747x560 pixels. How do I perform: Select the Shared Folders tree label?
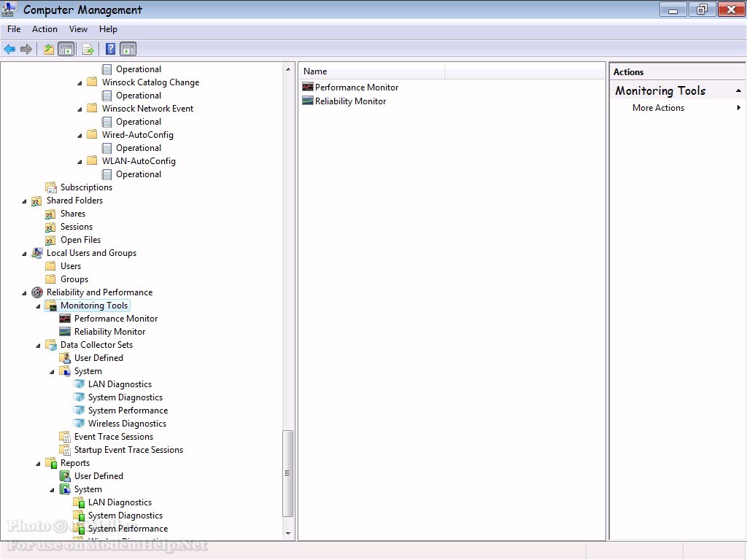[x=74, y=201]
